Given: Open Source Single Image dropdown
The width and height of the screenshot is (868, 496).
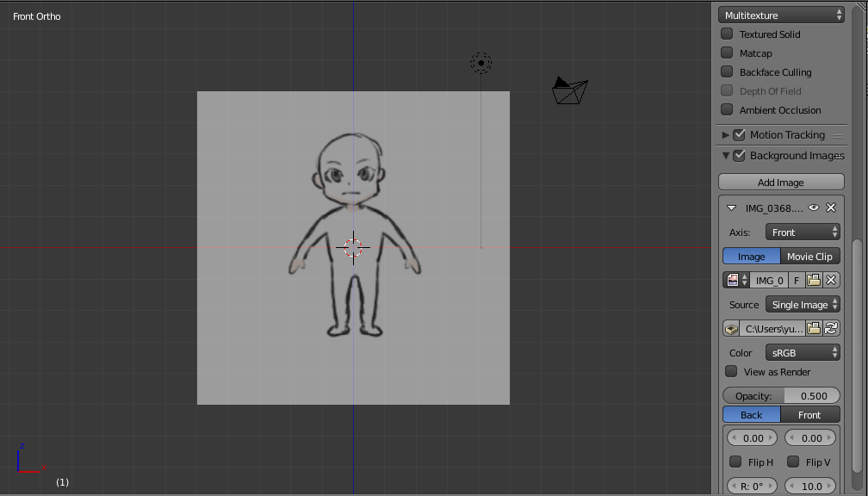Looking at the screenshot, I should pos(803,305).
